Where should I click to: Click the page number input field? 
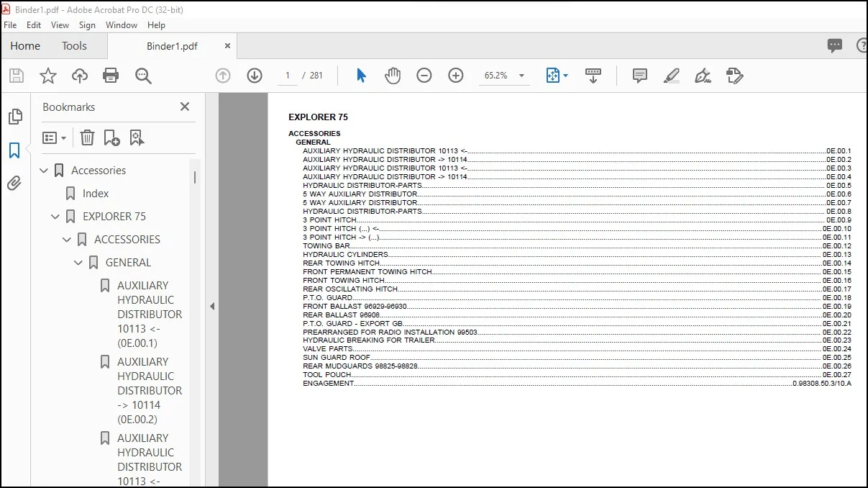click(288, 76)
